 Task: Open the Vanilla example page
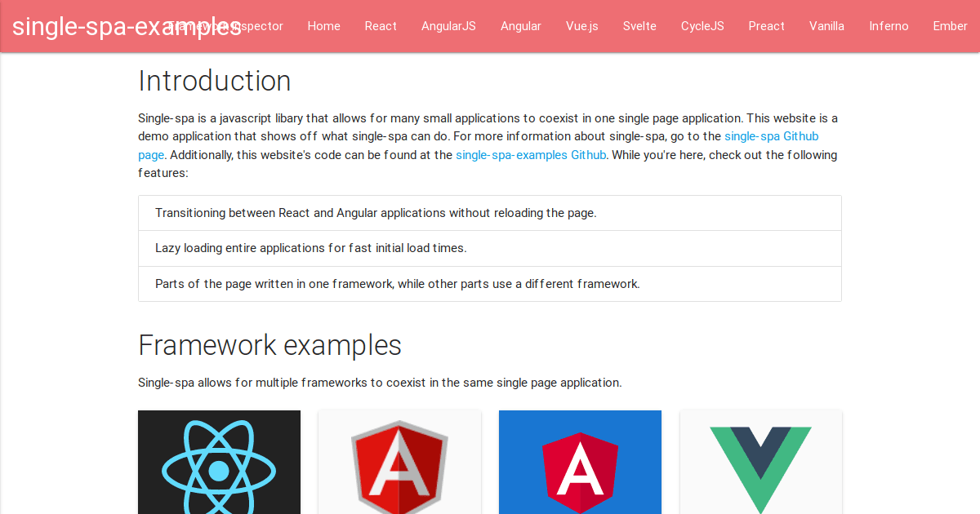pyautogui.click(x=826, y=26)
